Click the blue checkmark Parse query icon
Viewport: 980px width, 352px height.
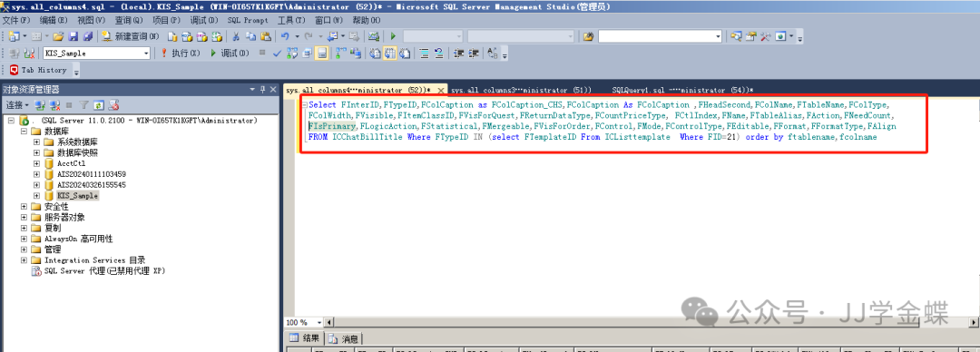[x=278, y=54]
